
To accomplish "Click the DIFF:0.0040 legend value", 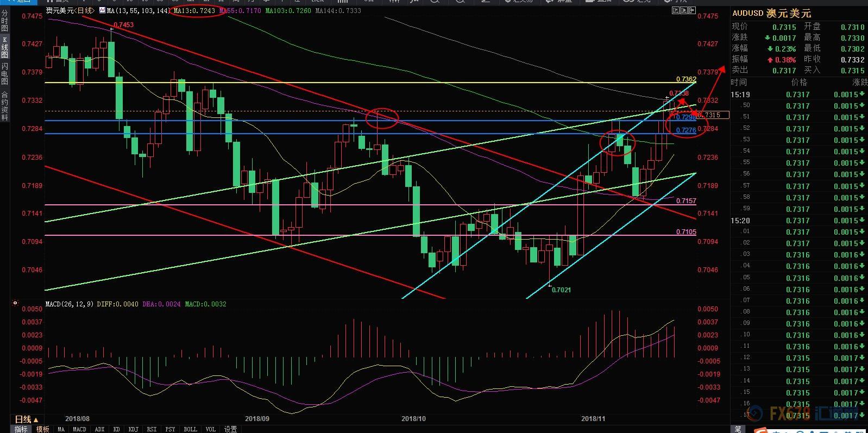I will (118, 304).
